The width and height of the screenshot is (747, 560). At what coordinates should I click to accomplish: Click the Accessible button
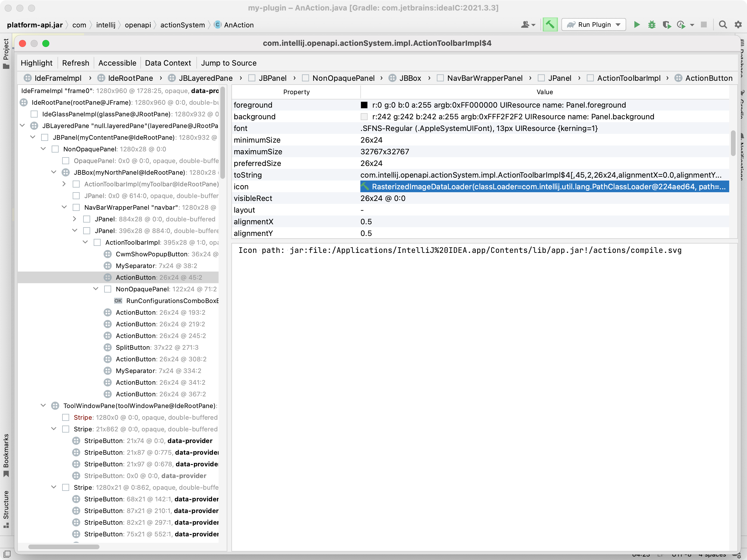click(117, 63)
